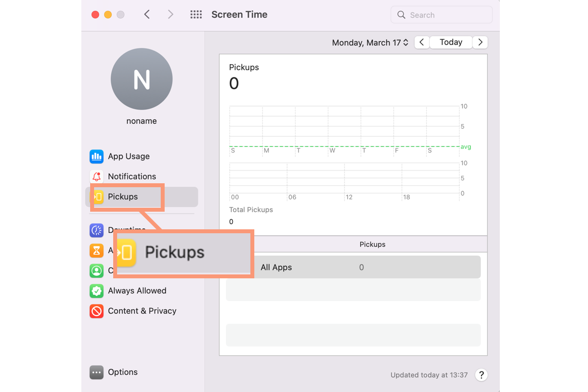Go to previous day arrow
The image size is (588, 392).
pos(422,43)
